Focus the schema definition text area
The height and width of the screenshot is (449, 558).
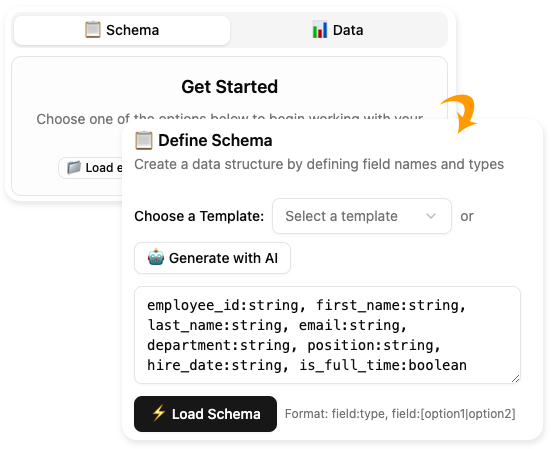327,335
